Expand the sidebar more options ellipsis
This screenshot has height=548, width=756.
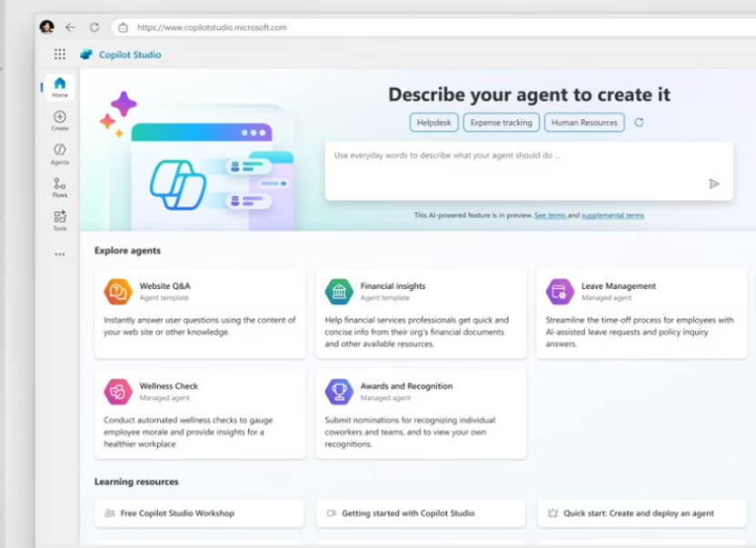60,254
